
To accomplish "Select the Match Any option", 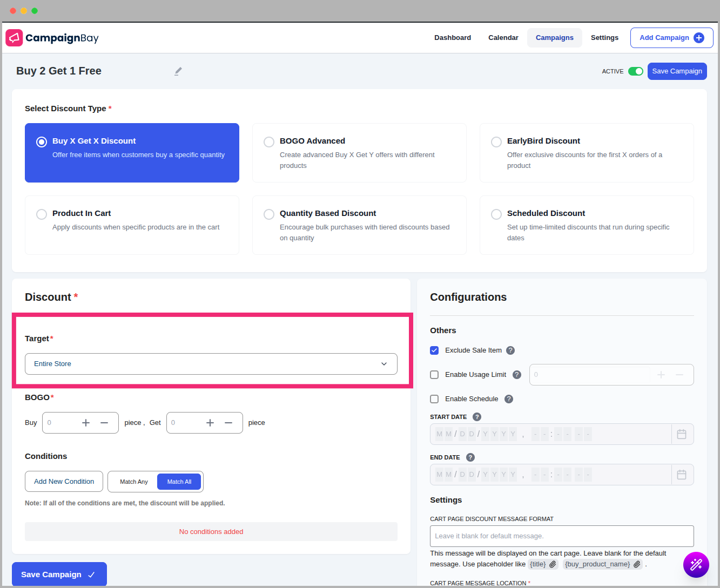I will (x=133, y=482).
